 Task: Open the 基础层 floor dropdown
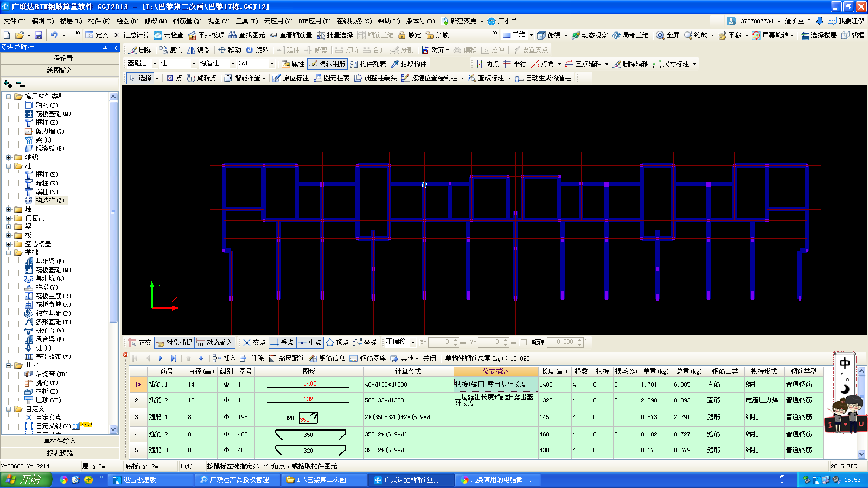pyautogui.click(x=155, y=63)
